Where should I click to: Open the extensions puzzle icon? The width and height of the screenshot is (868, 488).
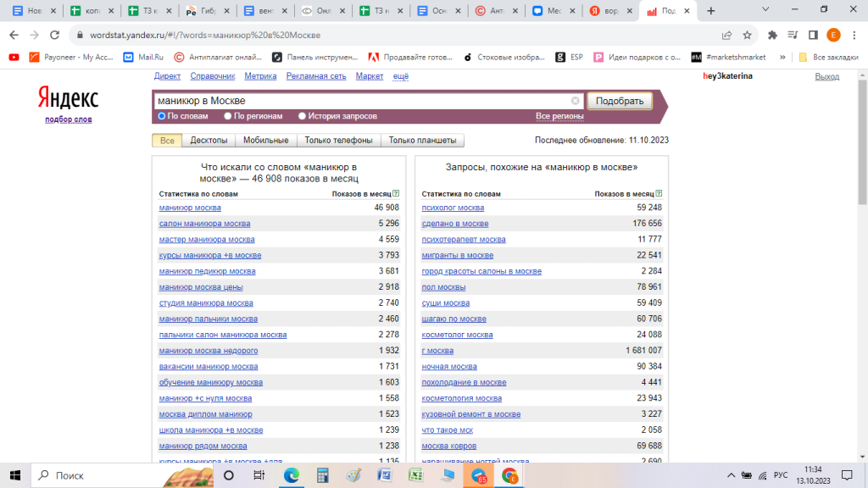[772, 35]
